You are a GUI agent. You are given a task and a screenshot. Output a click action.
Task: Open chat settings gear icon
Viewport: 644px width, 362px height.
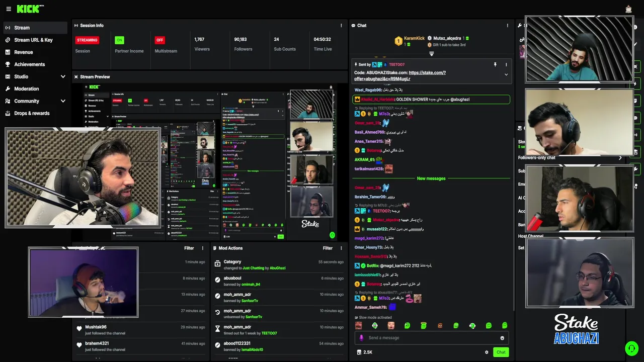coord(487,352)
